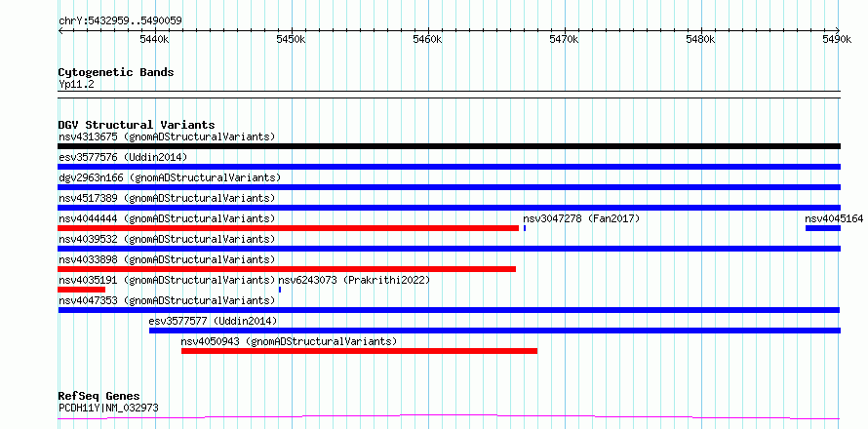This screenshot has height=429, width=868.
Task: Select the blue bar under nsv4047353
Action: click(450, 310)
